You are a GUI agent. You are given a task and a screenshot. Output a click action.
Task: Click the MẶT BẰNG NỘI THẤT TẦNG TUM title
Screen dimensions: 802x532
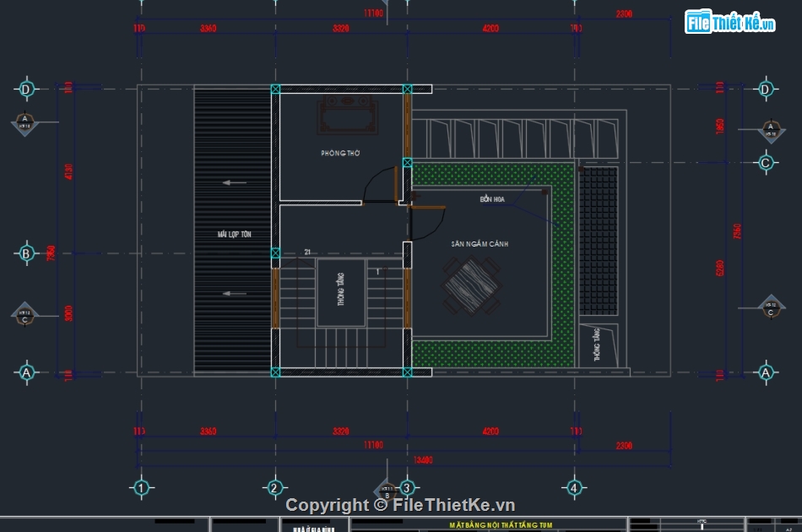point(501,525)
